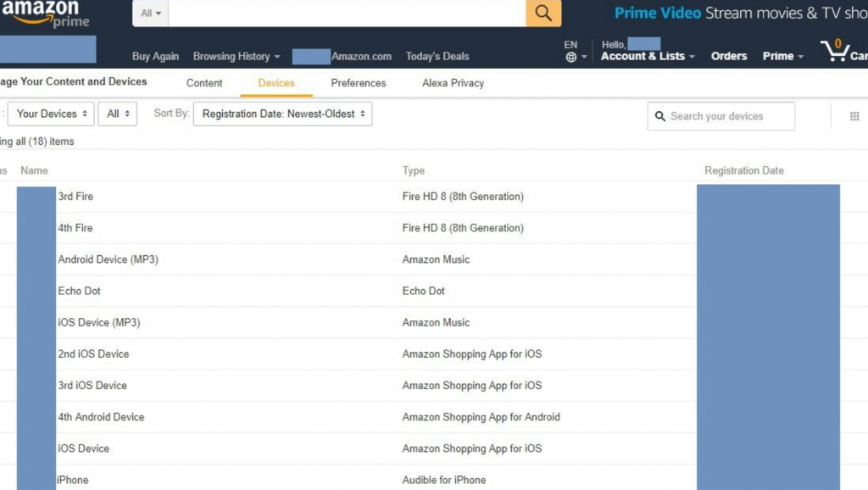Viewport: 868px width, 490px height.
Task: Expand the Prime dropdown menu
Action: (x=782, y=57)
